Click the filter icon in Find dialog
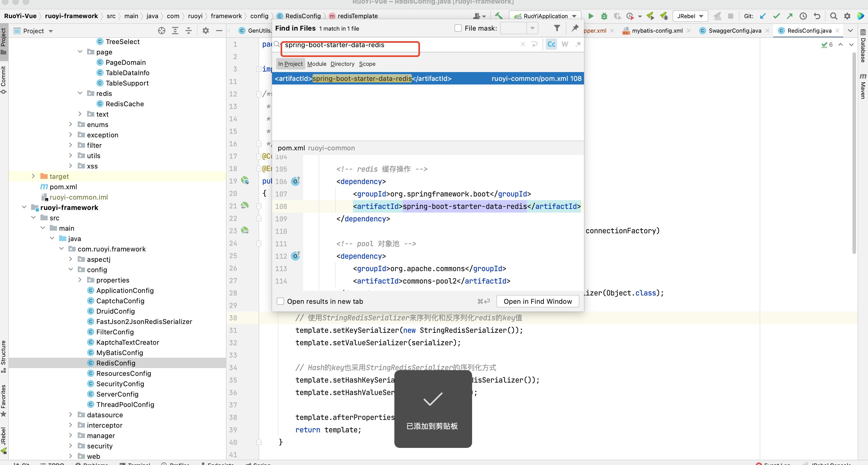Viewport: 868px width, 465px height. coord(557,28)
